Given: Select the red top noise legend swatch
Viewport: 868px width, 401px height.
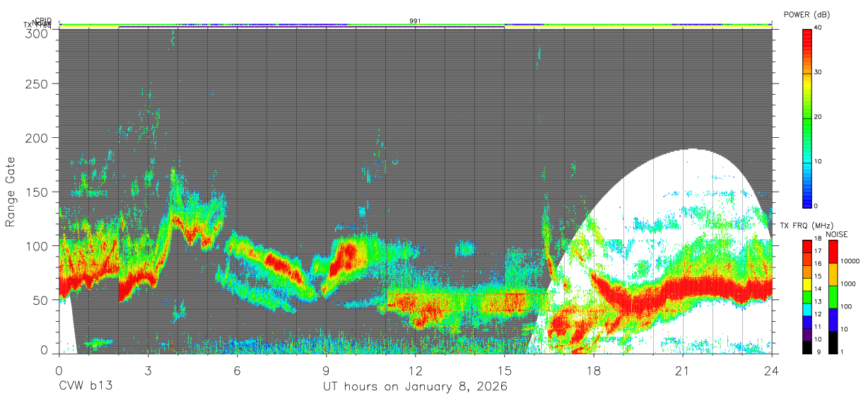Looking at the screenshot, I should [834, 251].
